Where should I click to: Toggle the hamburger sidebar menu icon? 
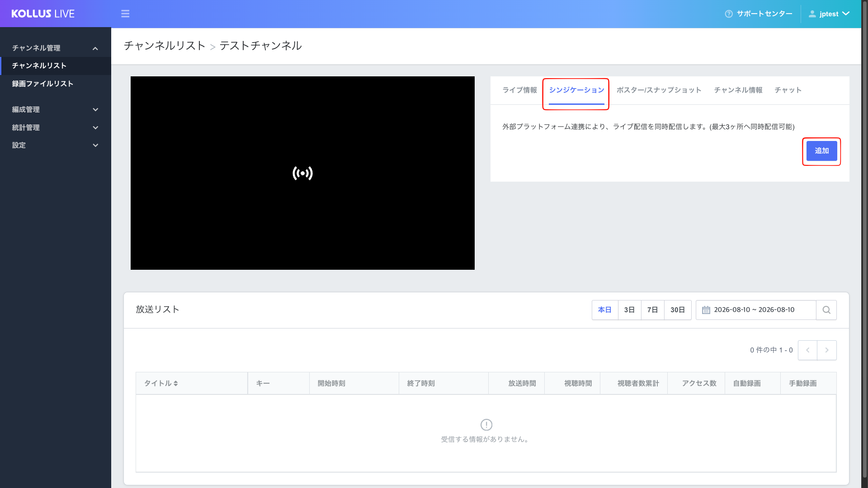125,14
